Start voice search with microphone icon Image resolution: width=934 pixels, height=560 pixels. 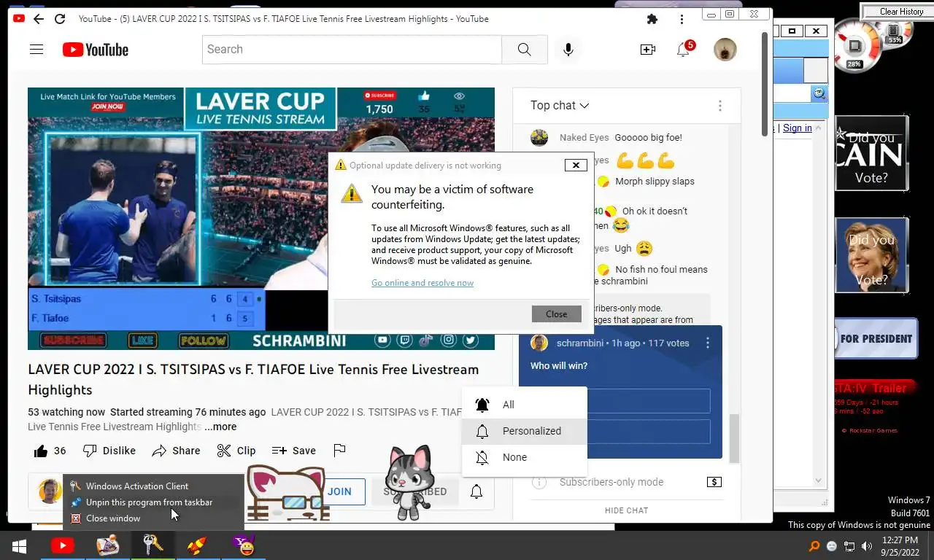pos(568,50)
